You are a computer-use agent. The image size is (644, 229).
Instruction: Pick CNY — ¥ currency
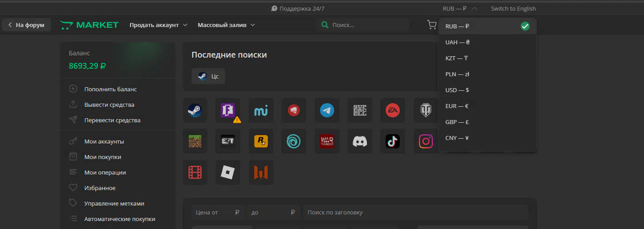point(488,138)
